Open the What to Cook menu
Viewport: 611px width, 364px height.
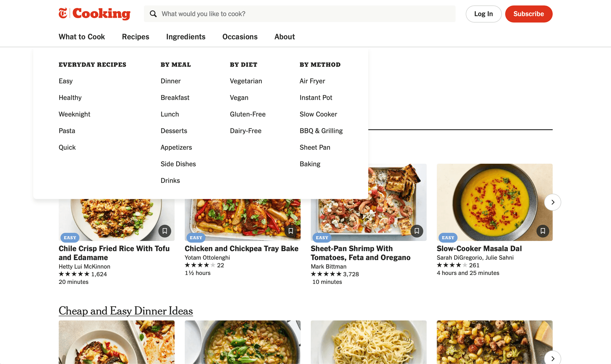point(82,37)
